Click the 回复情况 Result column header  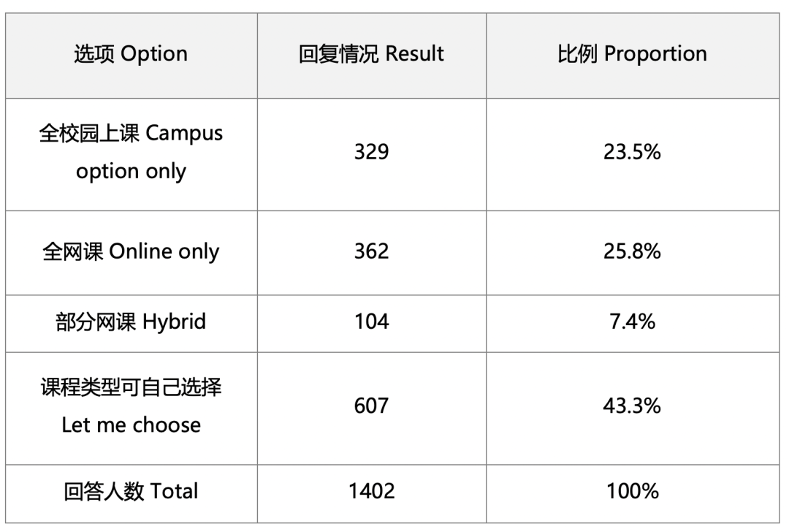371,54
